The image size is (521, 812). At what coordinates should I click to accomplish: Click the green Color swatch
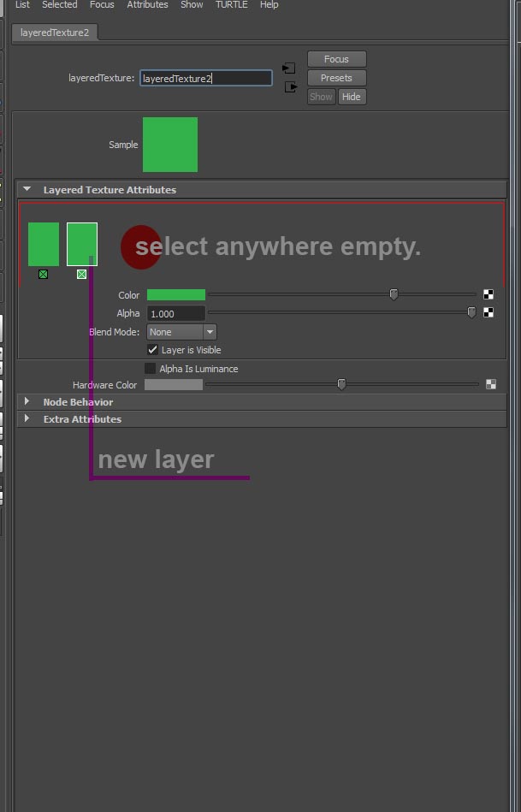176,294
